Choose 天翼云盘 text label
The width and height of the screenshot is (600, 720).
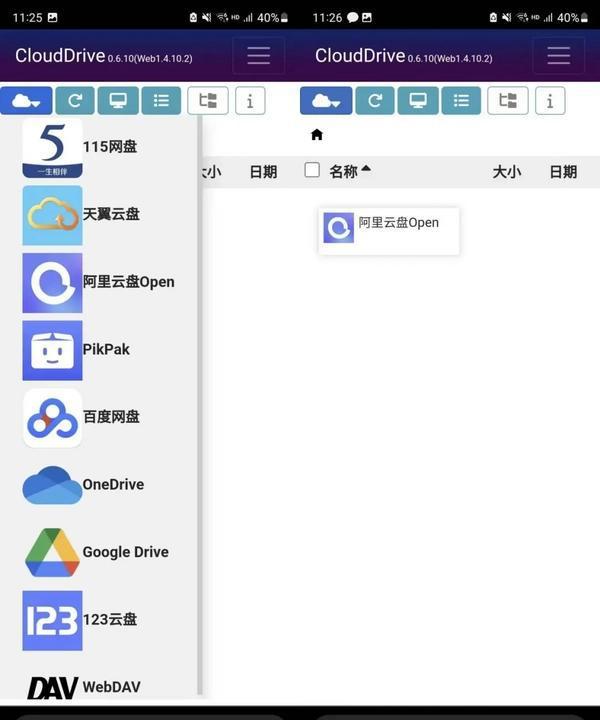tap(111, 214)
